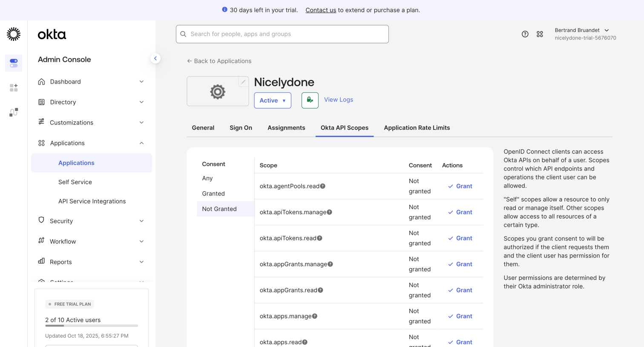Click the Dashboard home icon
The image size is (644, 347).
41,81
